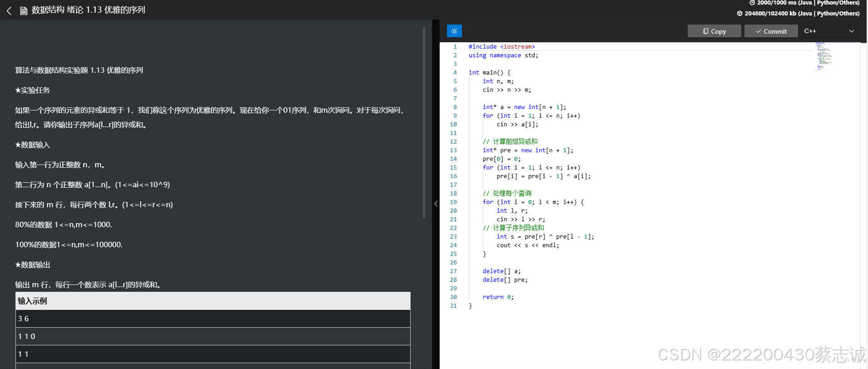Click the sample input row '3 6'
The width and height of the screenshot is (868, 369).
[x=213, y=319]
